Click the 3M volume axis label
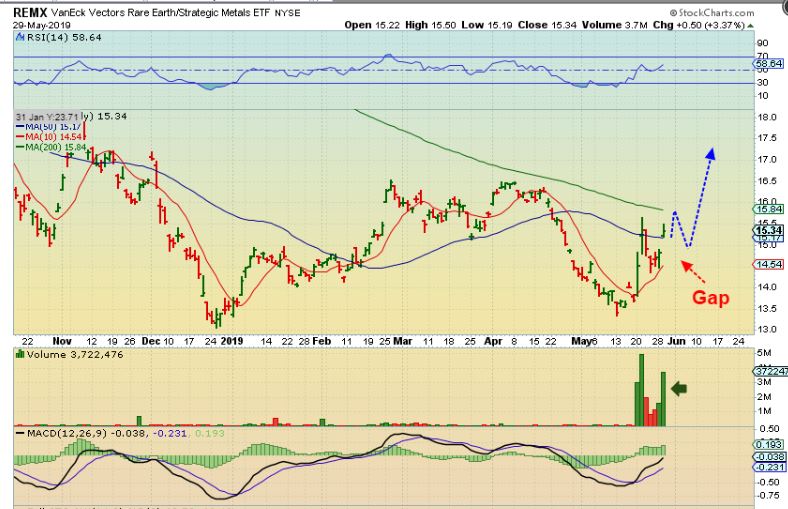This screenshot has height=509, width=788. click(764, 382)
